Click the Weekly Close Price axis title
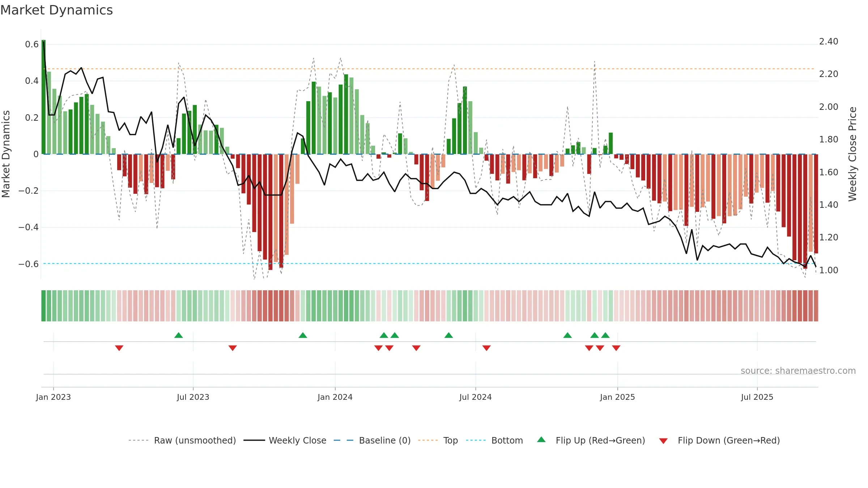 852,154
